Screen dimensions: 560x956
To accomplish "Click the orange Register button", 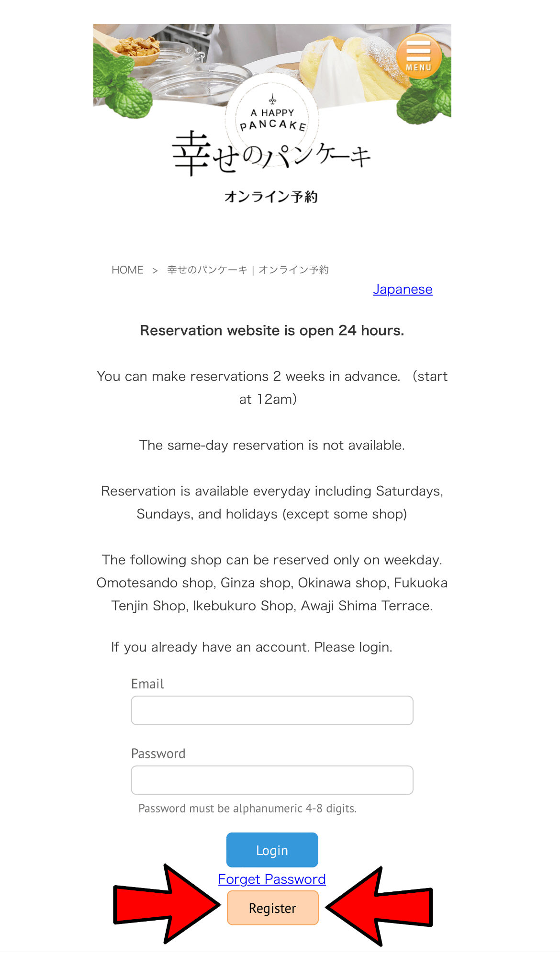I will tap(272, 908).
